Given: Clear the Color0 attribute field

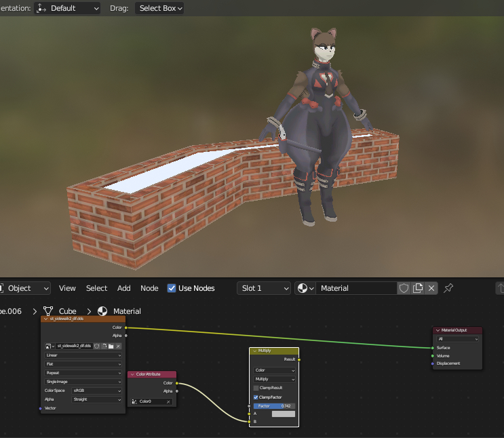Looking at the screenshot, I should coord(169,402).
